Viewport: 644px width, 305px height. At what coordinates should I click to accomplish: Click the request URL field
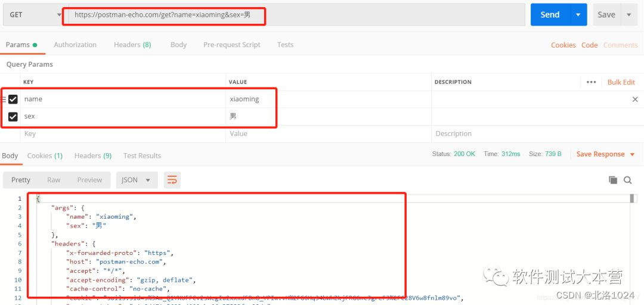pyautogui.click(x=296, y=15)
